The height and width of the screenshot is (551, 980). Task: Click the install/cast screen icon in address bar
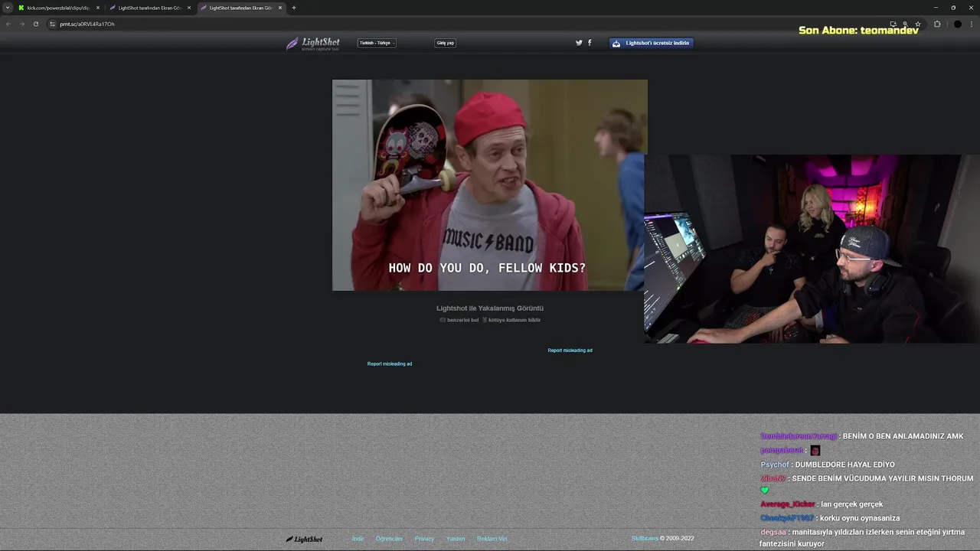(x=893, y=24)
